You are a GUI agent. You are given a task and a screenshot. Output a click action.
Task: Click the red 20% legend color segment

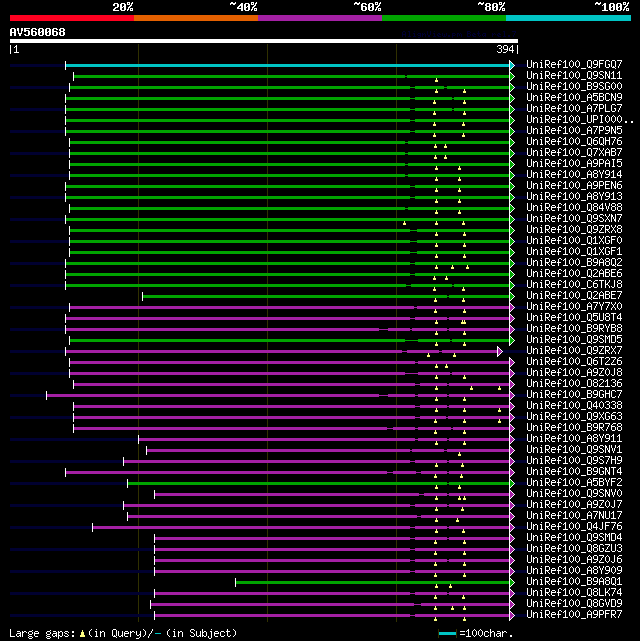72,18
